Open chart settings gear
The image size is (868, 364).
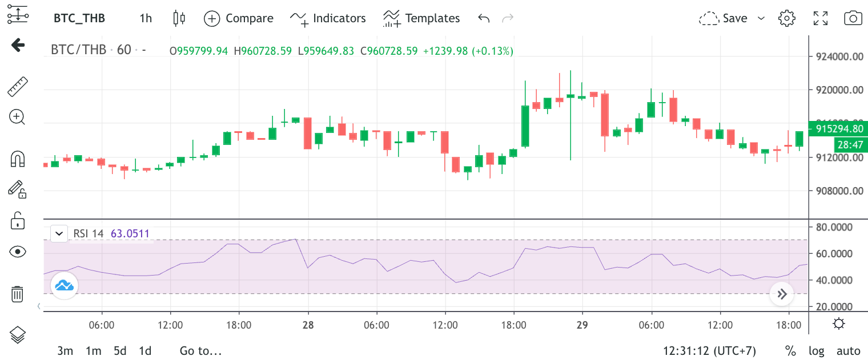(787, 18)
